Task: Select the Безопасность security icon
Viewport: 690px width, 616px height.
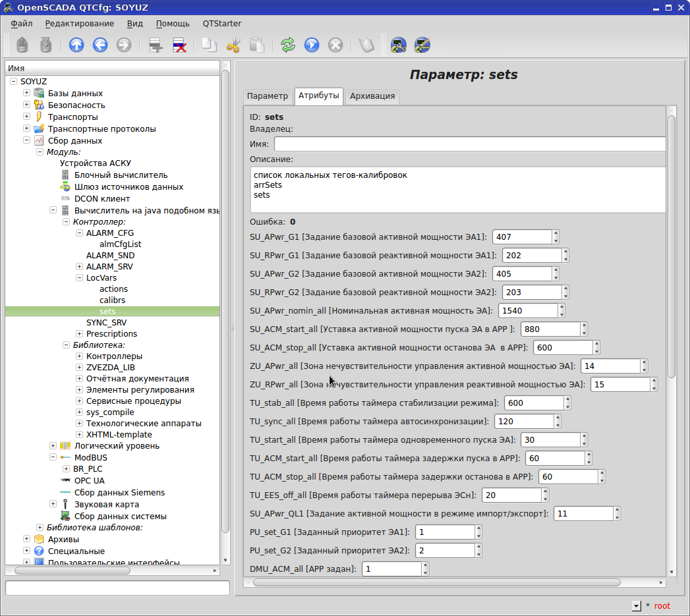Action: pos(39,105)
